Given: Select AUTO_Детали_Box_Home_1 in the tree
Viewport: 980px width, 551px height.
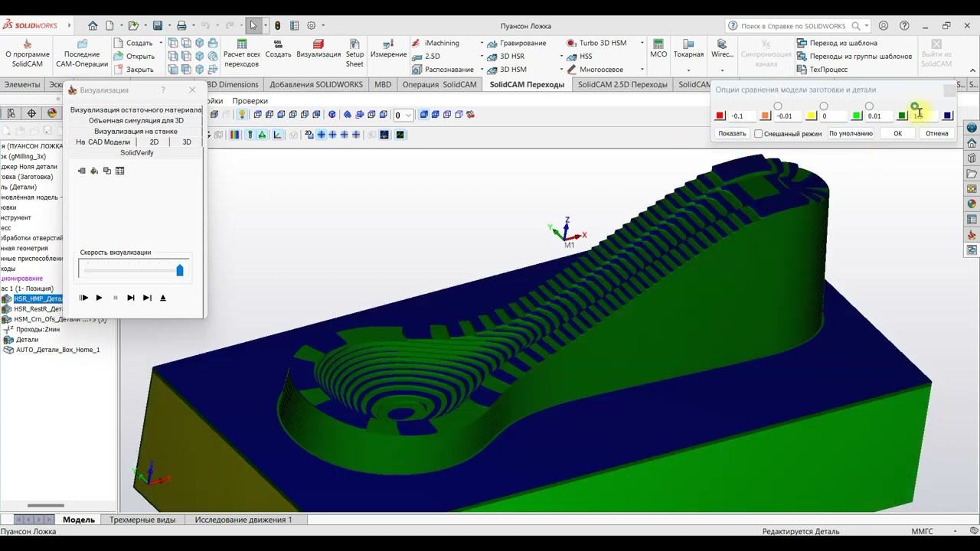Looking at the screenshot, I should (57, 350).
